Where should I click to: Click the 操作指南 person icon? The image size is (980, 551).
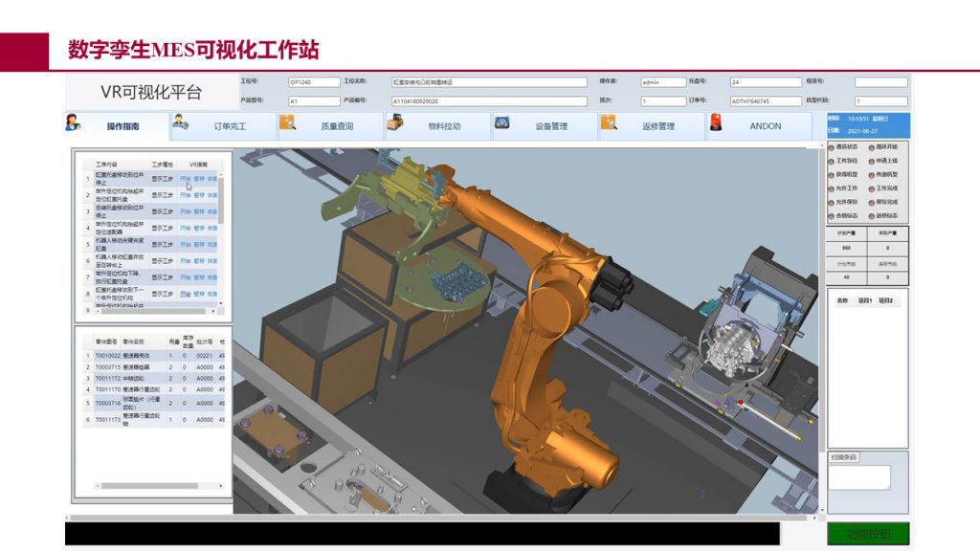pos(73,122)
